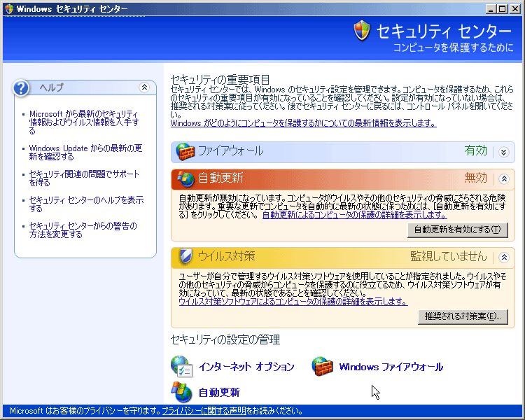Image resolution: width=525 pixels, height=420 pixels.
Task: Click the 自動更新 red header title
Action: 220,178
